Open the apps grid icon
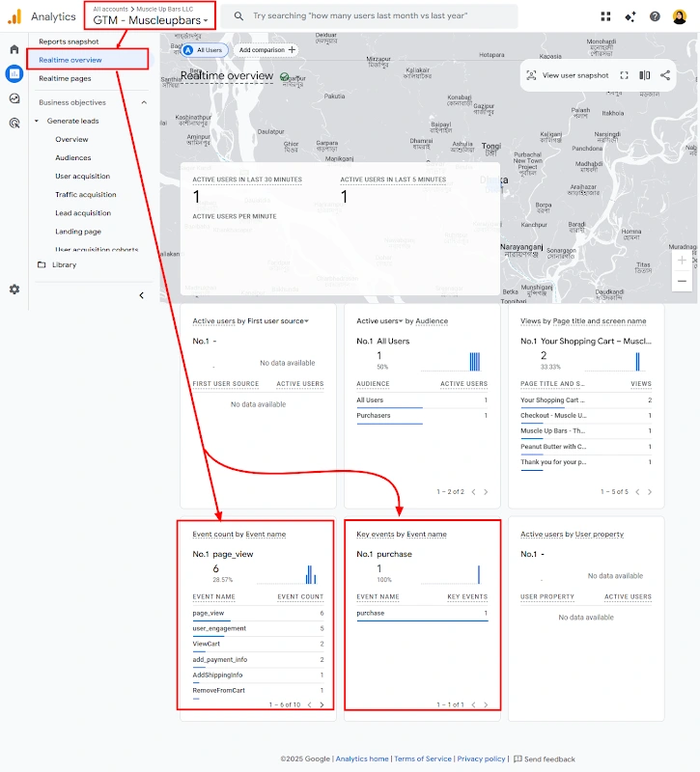 606,16
